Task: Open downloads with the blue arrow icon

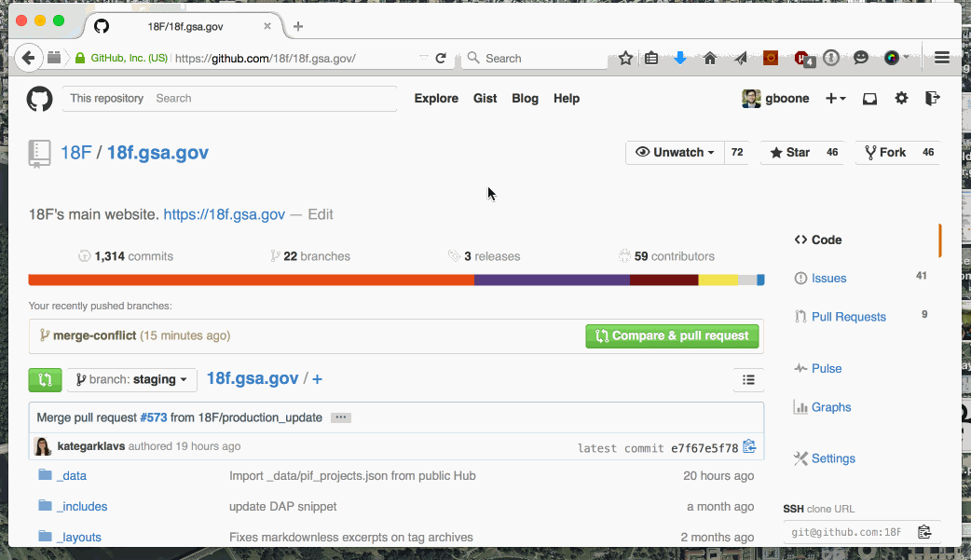Action: pyautogui.click(x=680, y=58)
